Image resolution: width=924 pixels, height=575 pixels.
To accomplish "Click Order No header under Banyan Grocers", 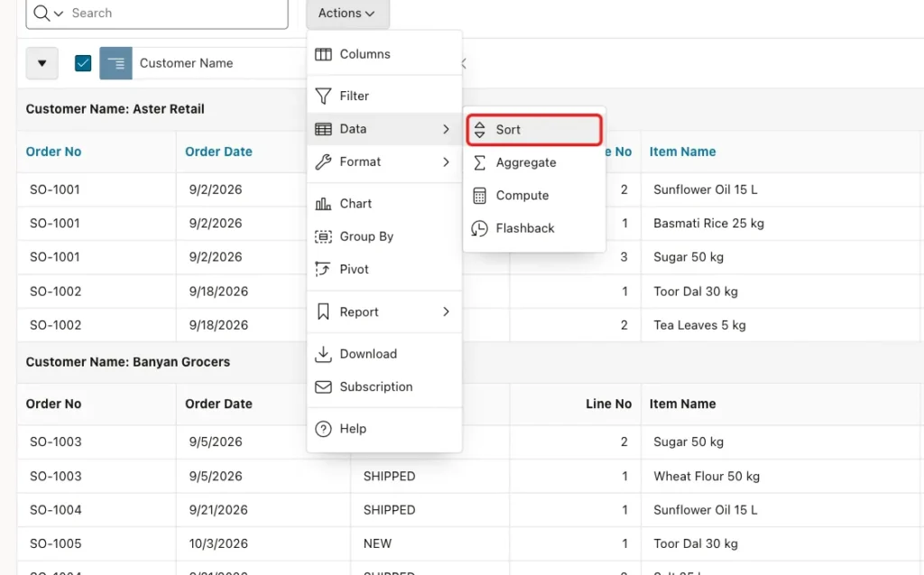I will pyautogui.click(x=53, y=404).
